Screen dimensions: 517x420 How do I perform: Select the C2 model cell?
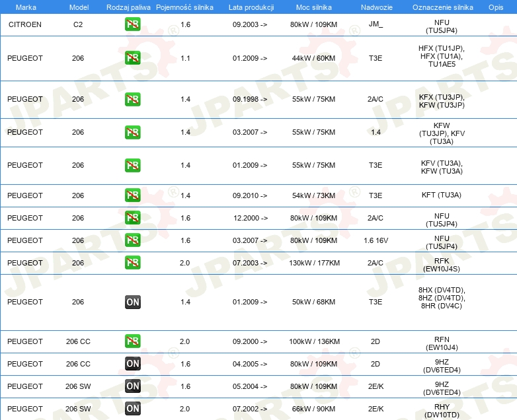pos(78,24)
